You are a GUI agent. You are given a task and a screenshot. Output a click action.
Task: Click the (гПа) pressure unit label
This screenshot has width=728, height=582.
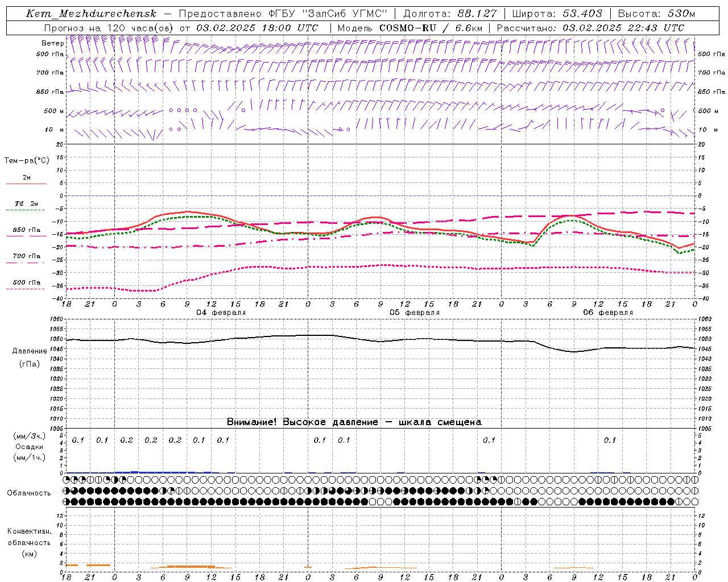coord(30,364)
